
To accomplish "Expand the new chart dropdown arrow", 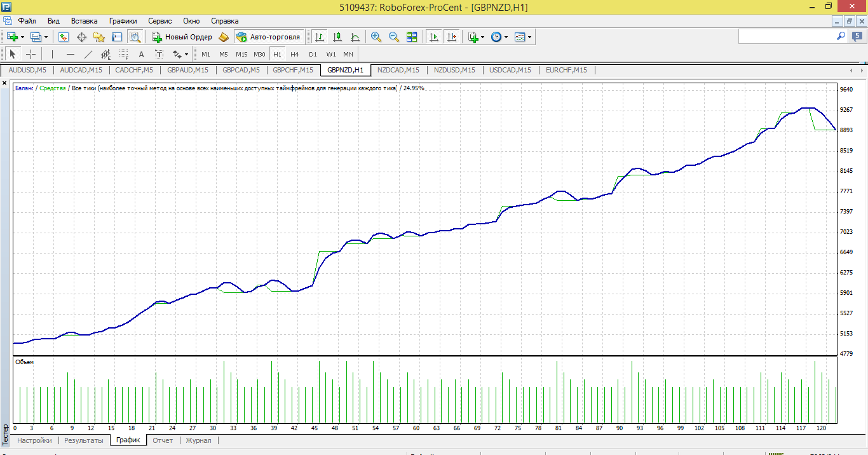I will (23, 37).
